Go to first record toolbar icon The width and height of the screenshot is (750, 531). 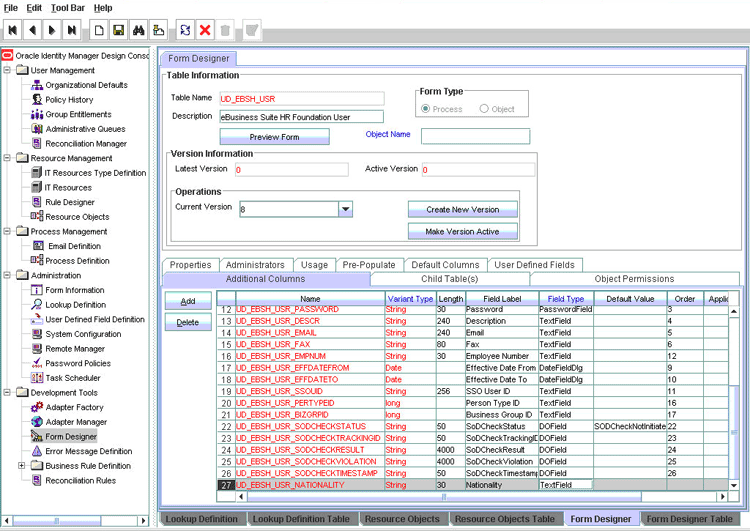pos(13,31)
